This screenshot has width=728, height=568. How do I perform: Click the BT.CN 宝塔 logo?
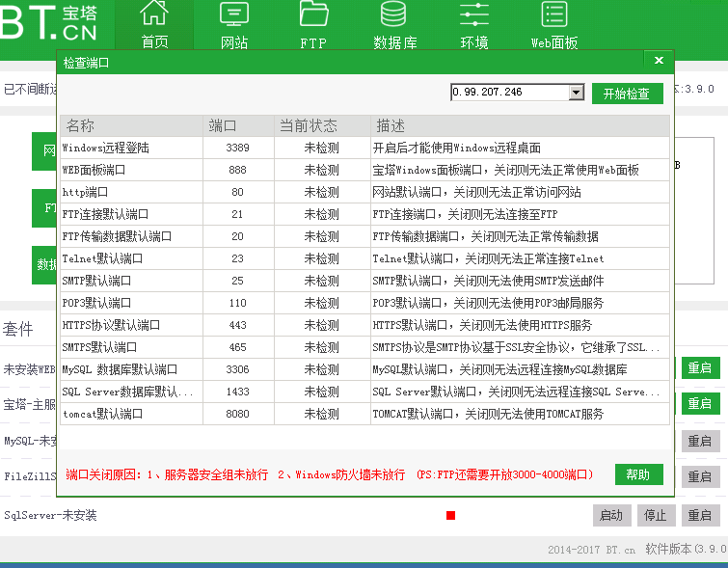[49, 23]
